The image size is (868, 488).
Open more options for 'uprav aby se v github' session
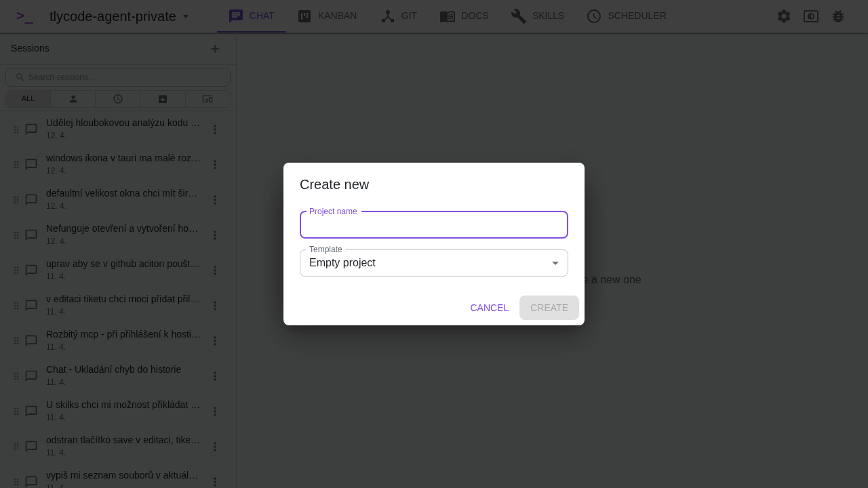[215, 270]
